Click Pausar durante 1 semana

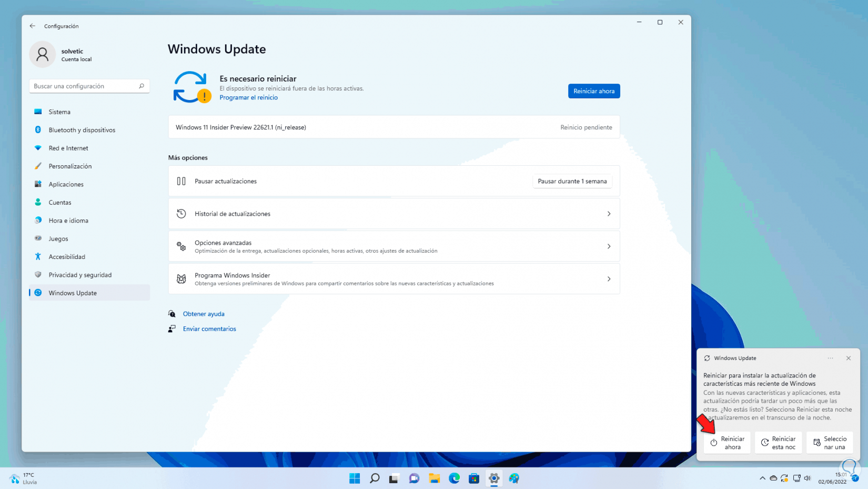572,181
